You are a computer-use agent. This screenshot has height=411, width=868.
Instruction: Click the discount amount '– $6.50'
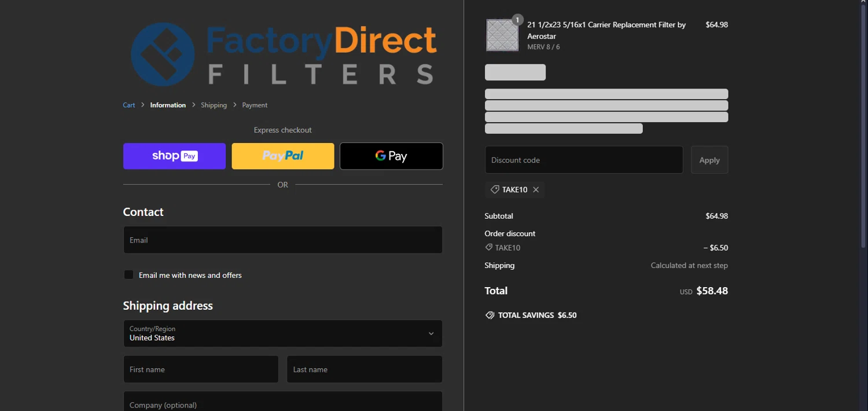[716, 248]
